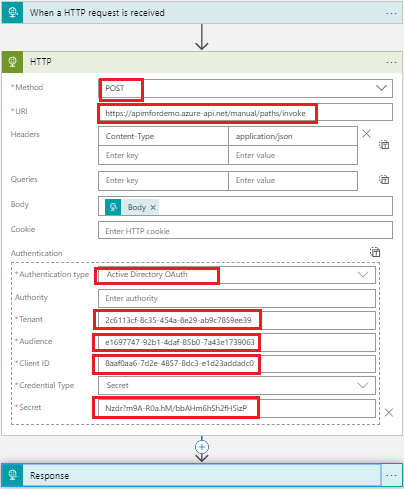Screen dimensions: 404x489
Task: Open the Response action's ellipsis menu
Action: [x=391, y=475]
